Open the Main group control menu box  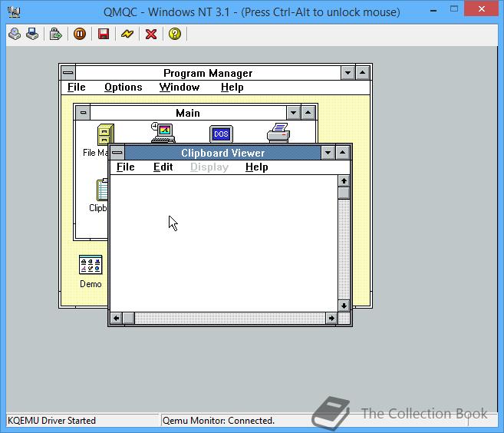coord(84,113)
